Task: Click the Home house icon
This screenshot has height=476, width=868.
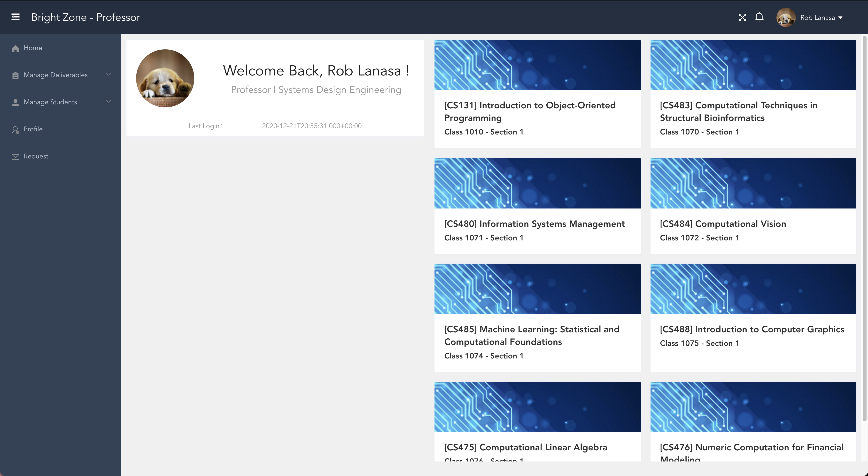Action: [15, 48]
